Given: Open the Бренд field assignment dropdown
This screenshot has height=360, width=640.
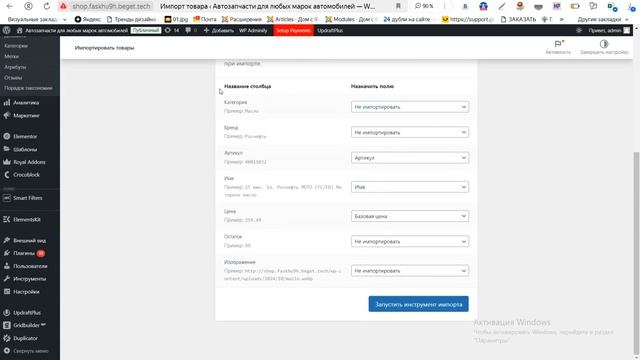Looking at the screenshot, I should (410, 132).
